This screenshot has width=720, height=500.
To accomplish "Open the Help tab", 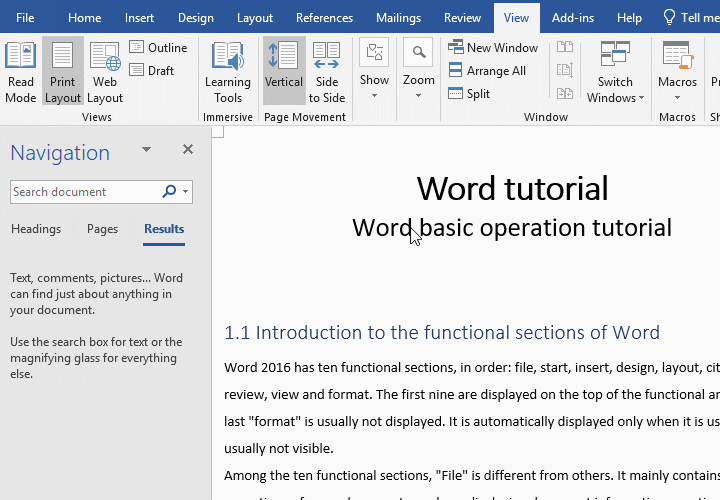I will pos(629,17).
